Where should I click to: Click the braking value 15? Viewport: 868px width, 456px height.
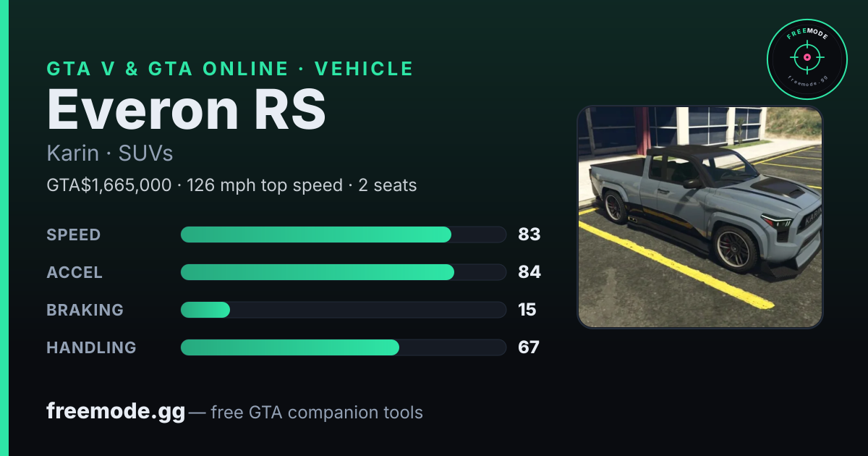tap(527, 310)
